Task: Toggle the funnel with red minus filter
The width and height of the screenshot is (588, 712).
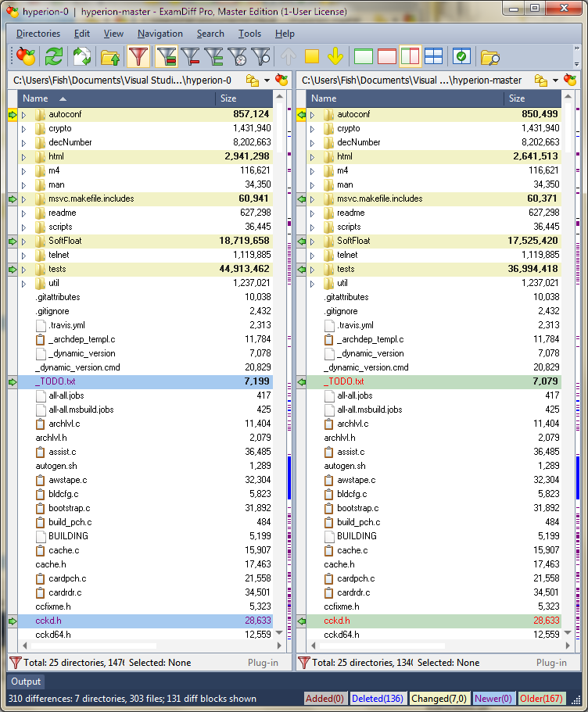Action: (x=190, y=57)
